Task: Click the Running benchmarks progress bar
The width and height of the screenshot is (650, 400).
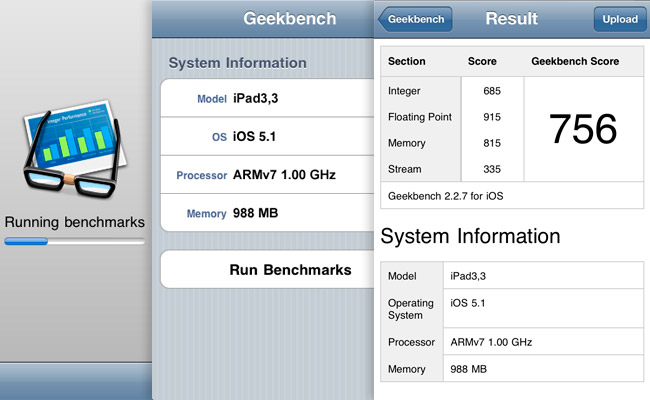Action: (74, 241)
